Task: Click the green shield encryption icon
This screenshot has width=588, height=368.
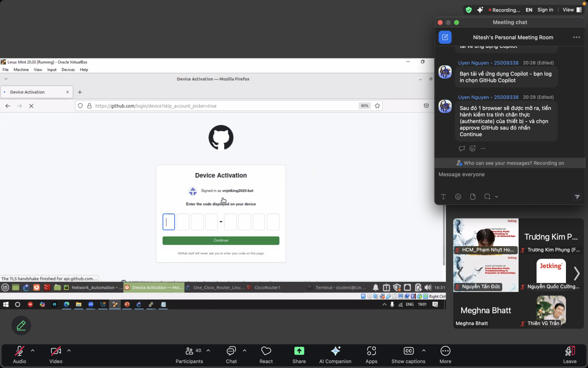Action: pyautogui.click(x=469, y=10)
